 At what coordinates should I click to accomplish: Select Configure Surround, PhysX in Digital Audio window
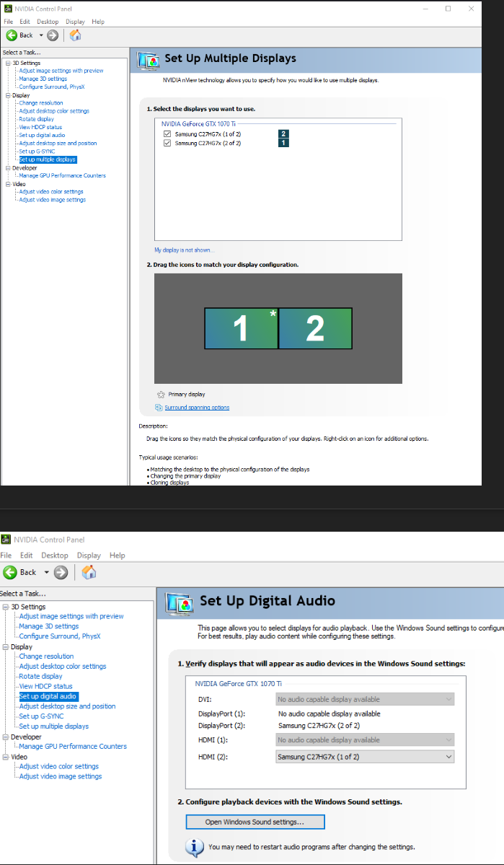(x=60, y=636)
